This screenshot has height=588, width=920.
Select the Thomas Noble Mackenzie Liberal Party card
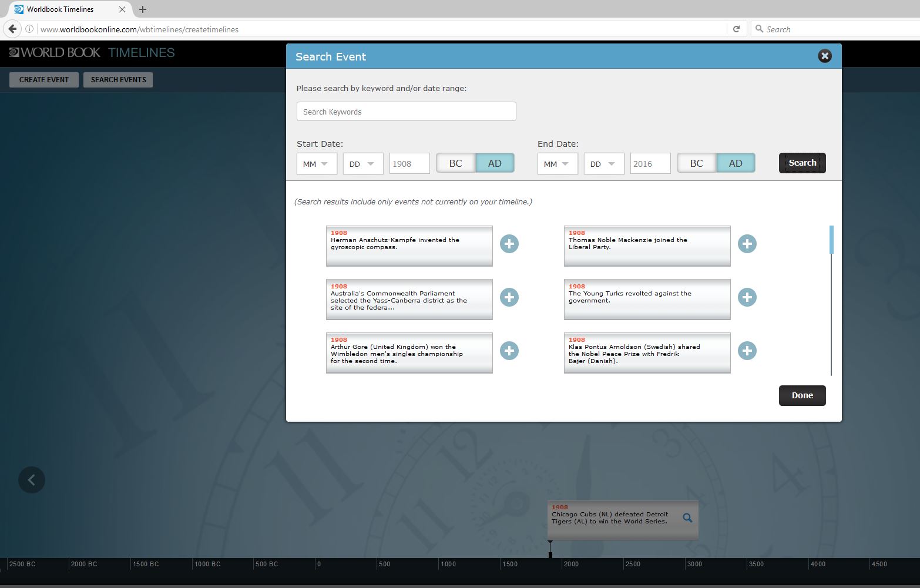(x=647, y=246)
